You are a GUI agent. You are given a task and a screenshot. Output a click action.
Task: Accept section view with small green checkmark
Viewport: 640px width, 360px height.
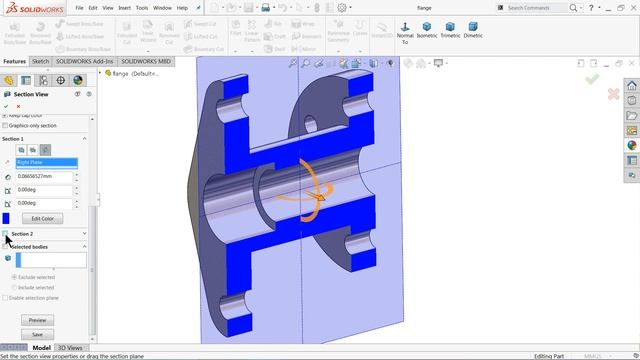(6, 107)
